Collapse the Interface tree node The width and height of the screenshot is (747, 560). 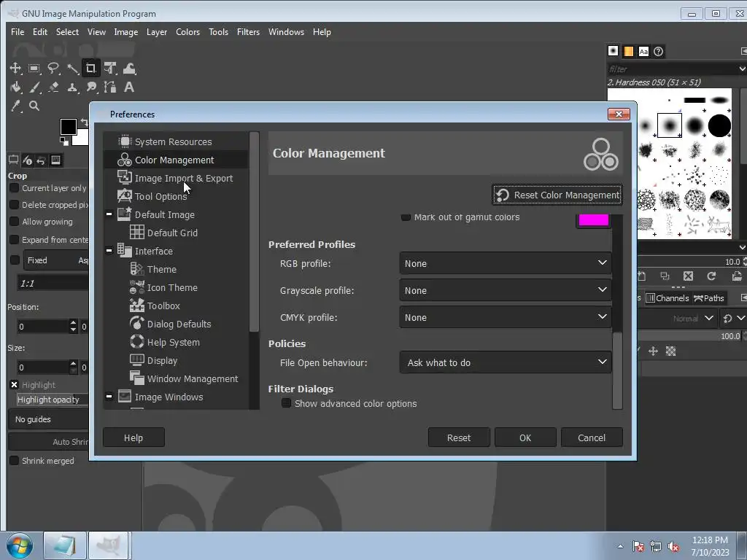pos(109,251)
